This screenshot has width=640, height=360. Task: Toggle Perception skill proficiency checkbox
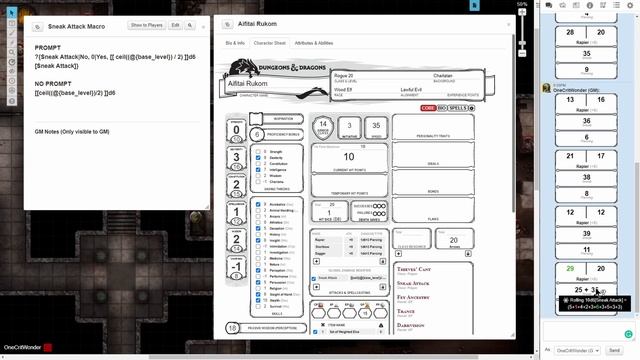pos(258,270)
